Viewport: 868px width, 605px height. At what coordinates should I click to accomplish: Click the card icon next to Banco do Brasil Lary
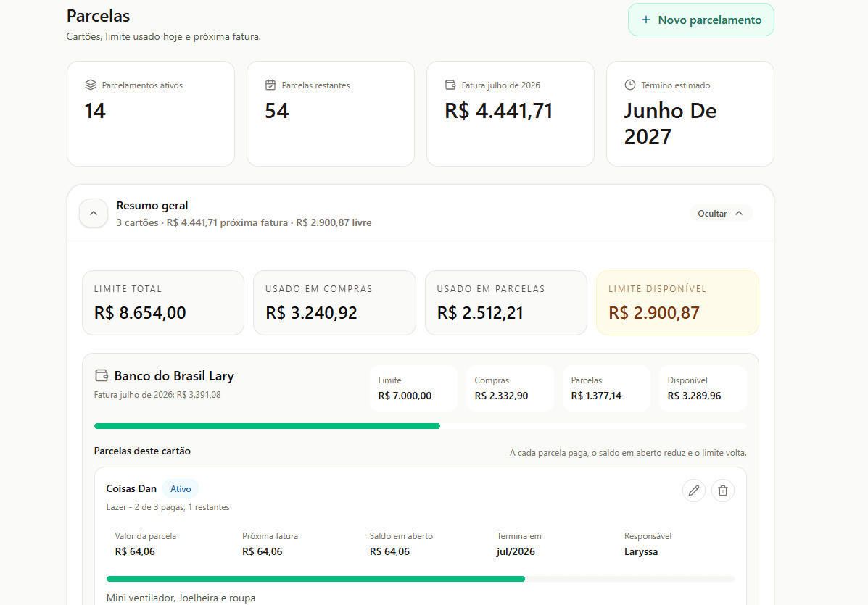click(102, 375)
